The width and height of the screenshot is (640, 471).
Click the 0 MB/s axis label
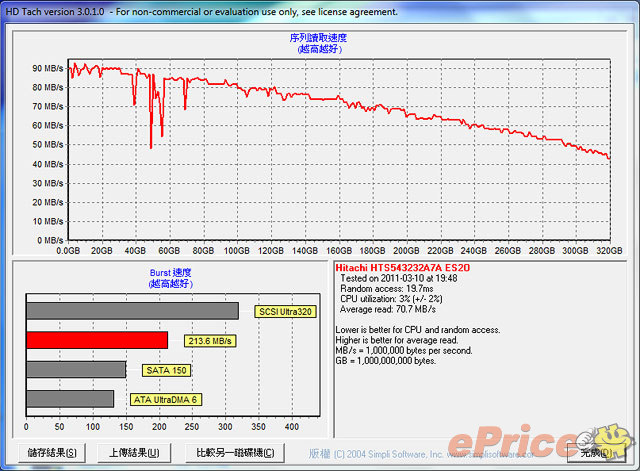pos(50,240)
